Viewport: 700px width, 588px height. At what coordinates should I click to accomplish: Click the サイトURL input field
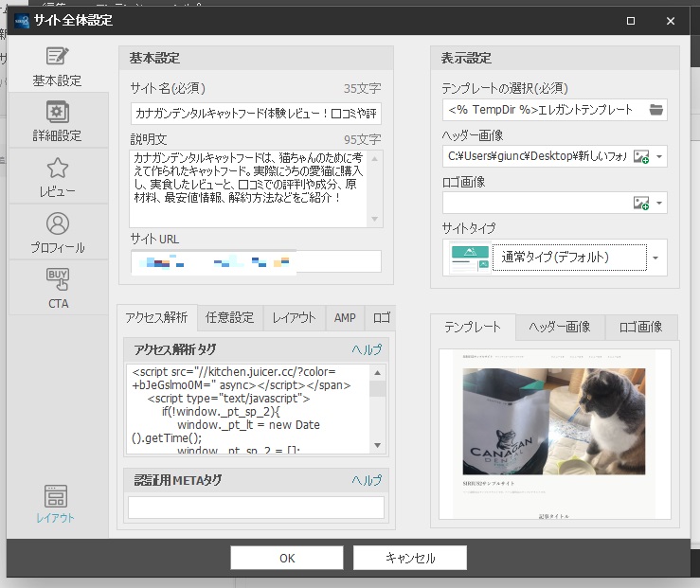click(257, 261)
